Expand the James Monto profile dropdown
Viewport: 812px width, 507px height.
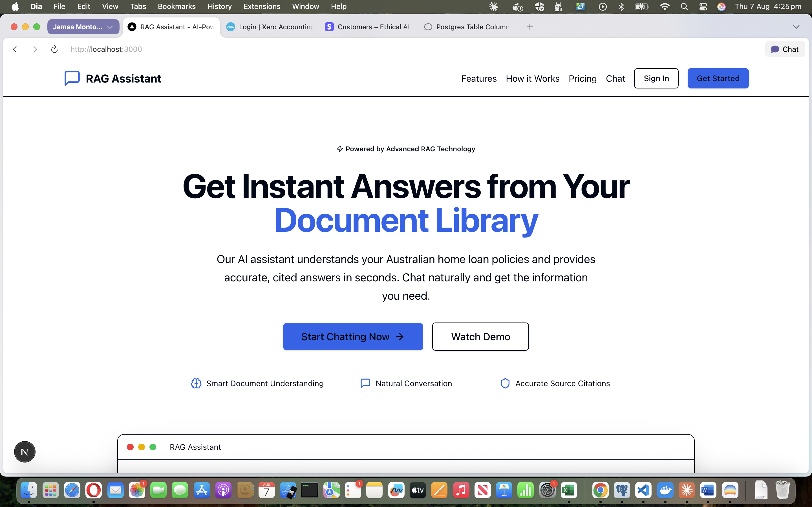coord(83,27)
